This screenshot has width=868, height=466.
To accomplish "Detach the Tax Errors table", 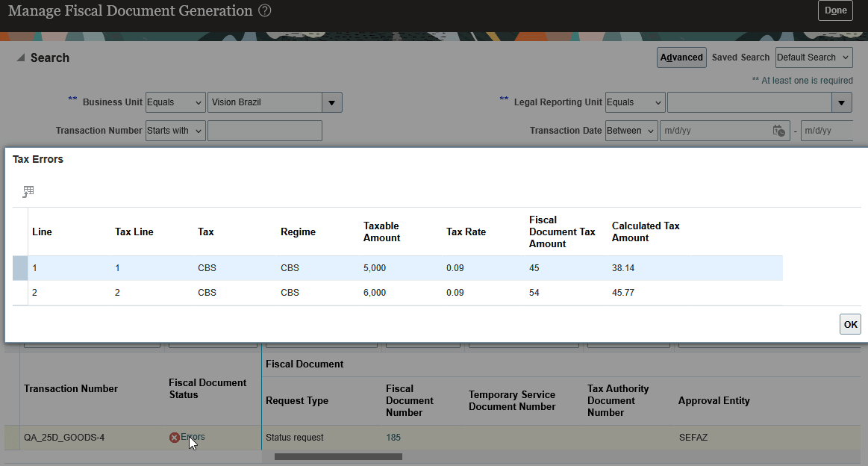I will point(28,191).
